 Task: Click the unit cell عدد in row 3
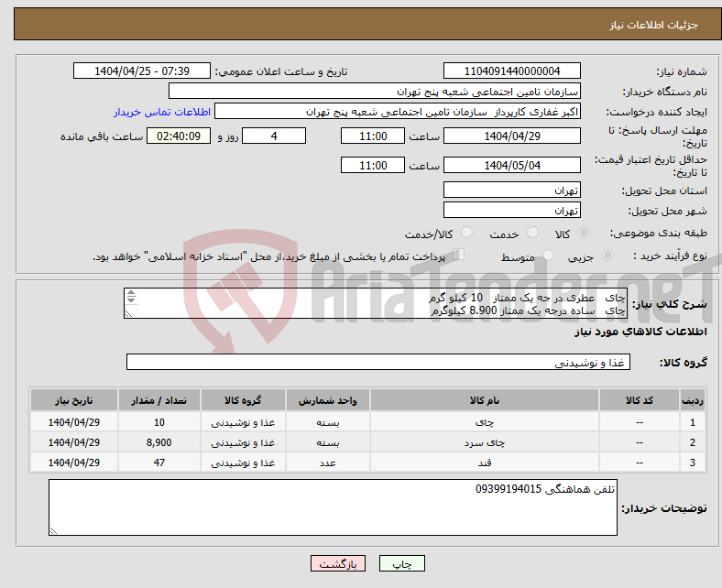[x=327, y=463]
